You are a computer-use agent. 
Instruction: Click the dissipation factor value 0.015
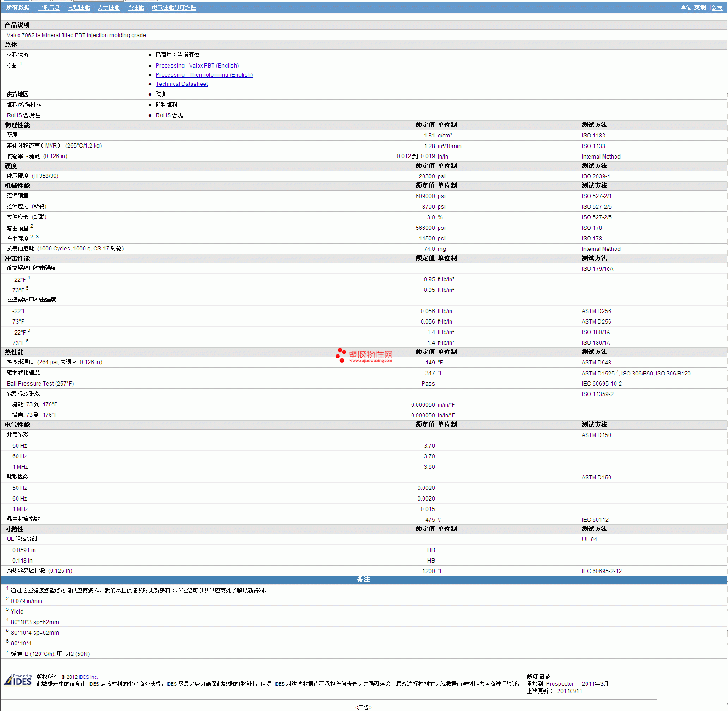click(428, 509)
